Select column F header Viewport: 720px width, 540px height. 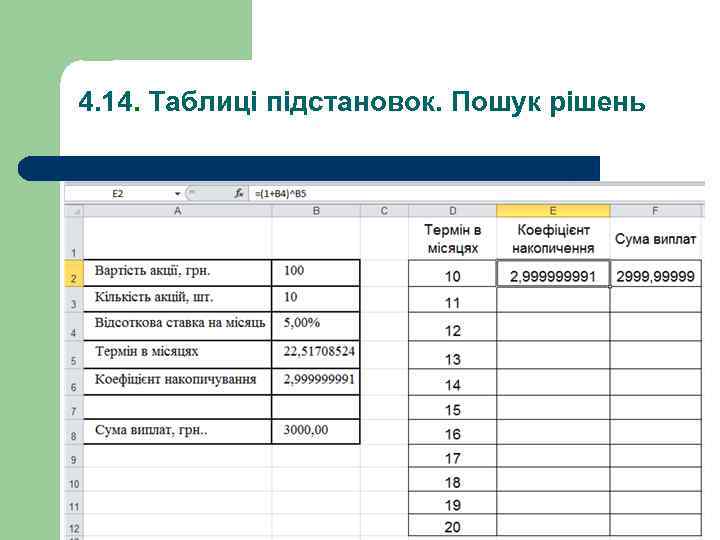[x=655, y=211]
